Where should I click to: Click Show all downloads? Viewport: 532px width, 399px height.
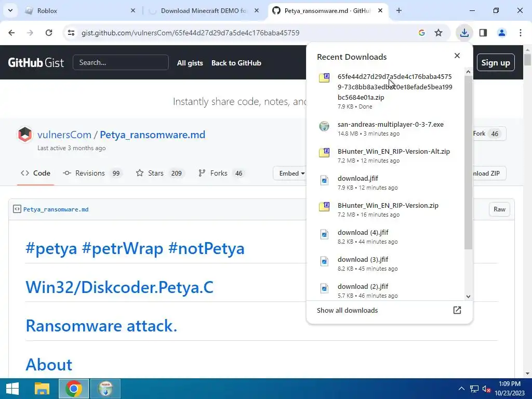347,311
